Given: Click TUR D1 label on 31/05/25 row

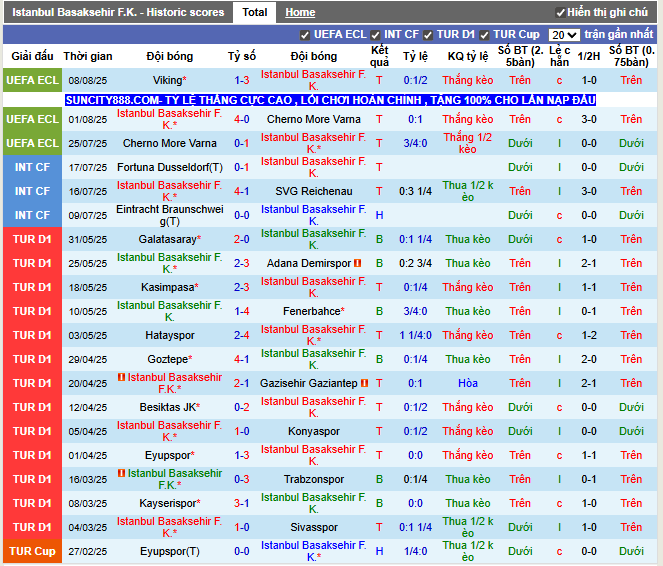Looking at the screenshot, I should click(x=32, y=239).
